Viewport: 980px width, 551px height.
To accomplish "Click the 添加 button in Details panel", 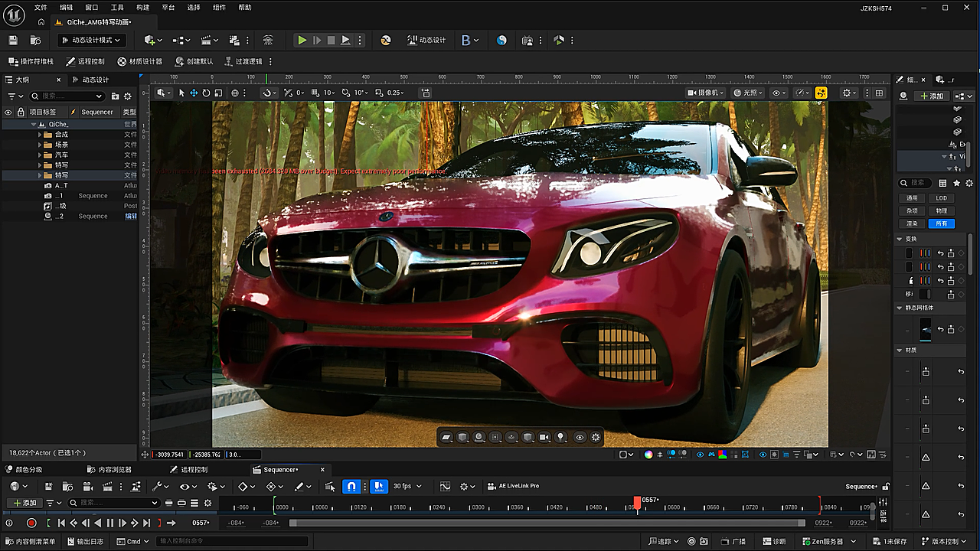I will point(932,96).
